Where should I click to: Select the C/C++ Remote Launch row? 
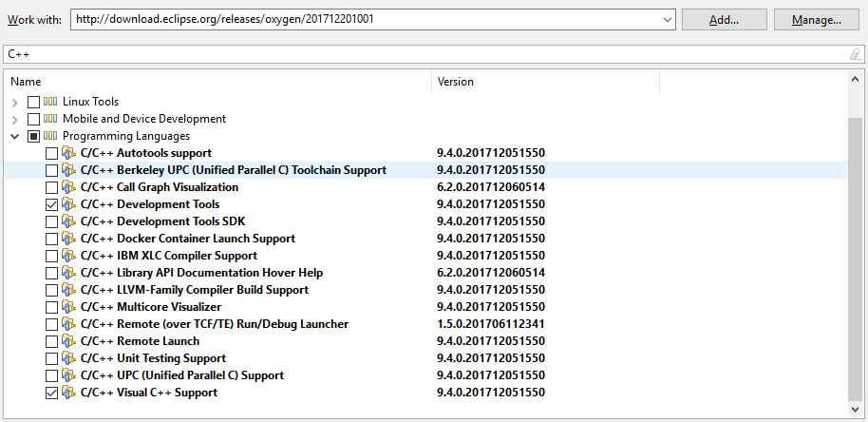(426, 342)
